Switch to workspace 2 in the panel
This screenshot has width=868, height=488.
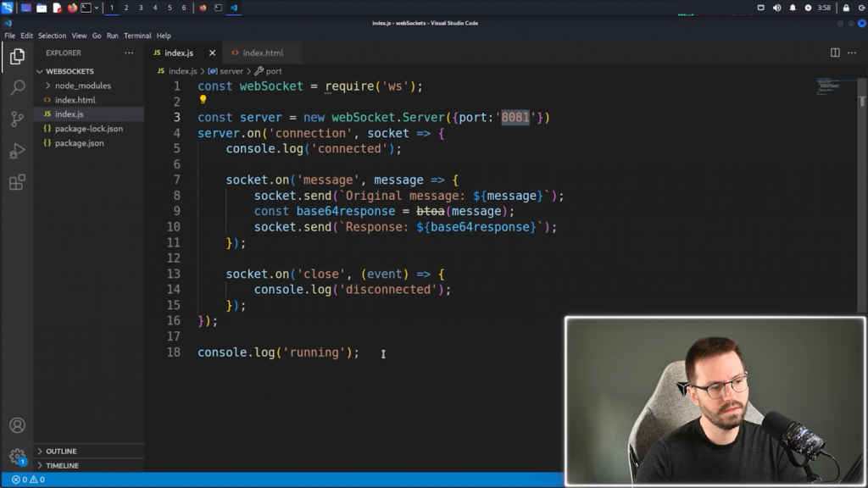tap(126, 8)
